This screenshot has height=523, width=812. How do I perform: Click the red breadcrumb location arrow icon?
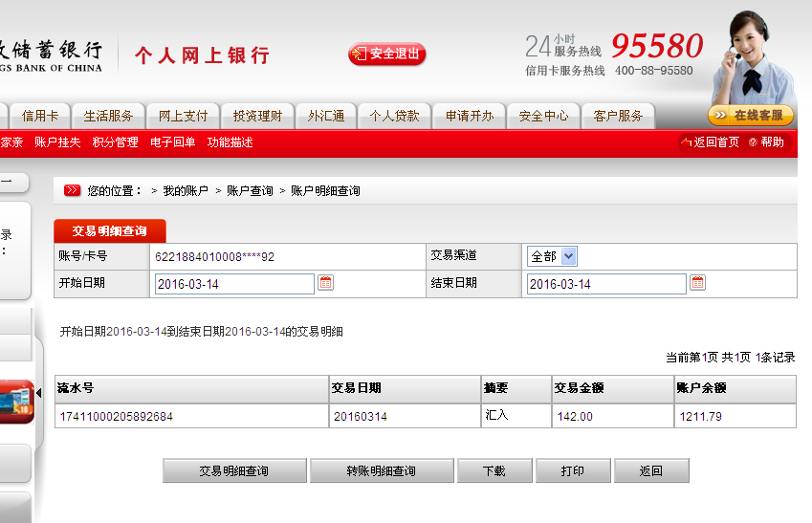[73, 191]
